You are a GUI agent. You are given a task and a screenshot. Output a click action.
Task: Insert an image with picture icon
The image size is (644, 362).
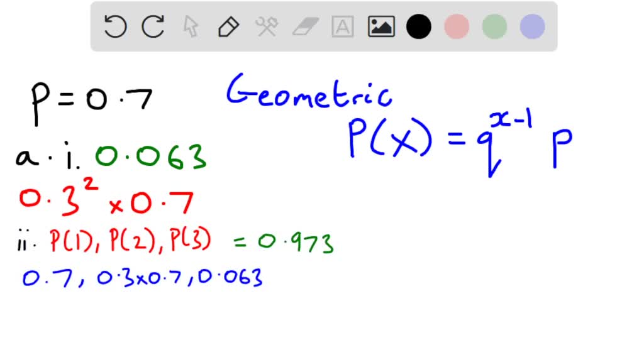(x=381, y=26)
